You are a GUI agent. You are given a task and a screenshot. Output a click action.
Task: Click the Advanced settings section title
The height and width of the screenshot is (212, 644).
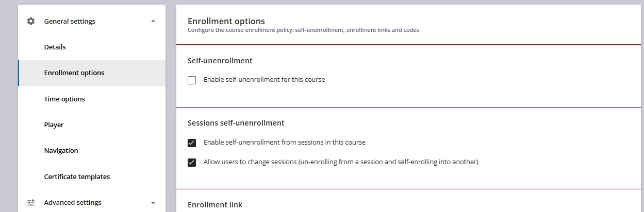pyautogui.click(x=73, y=202)
